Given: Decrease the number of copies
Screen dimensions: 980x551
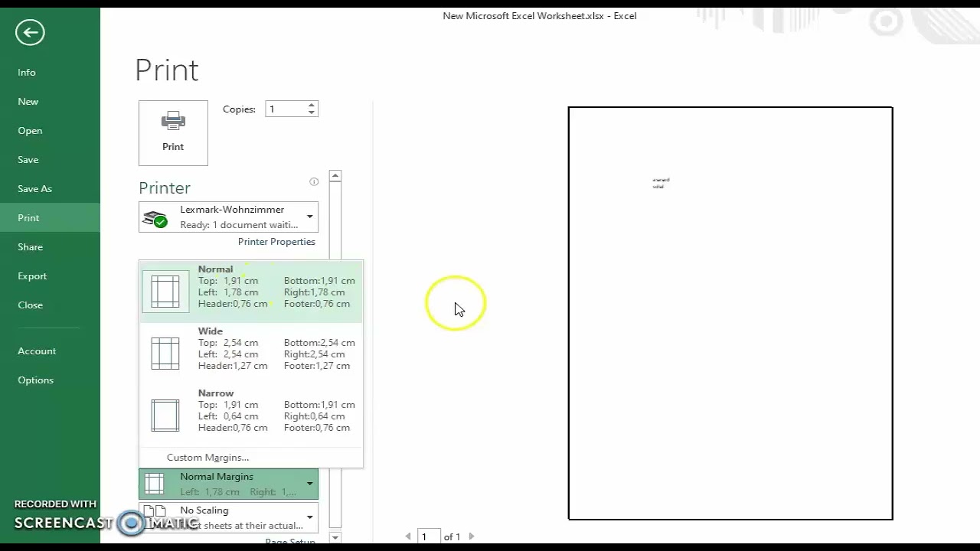Looking at the screenshot, I should 311,113.
